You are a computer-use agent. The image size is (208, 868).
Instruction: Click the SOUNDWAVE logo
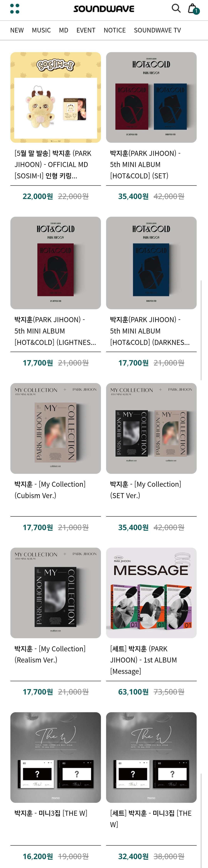104,9
